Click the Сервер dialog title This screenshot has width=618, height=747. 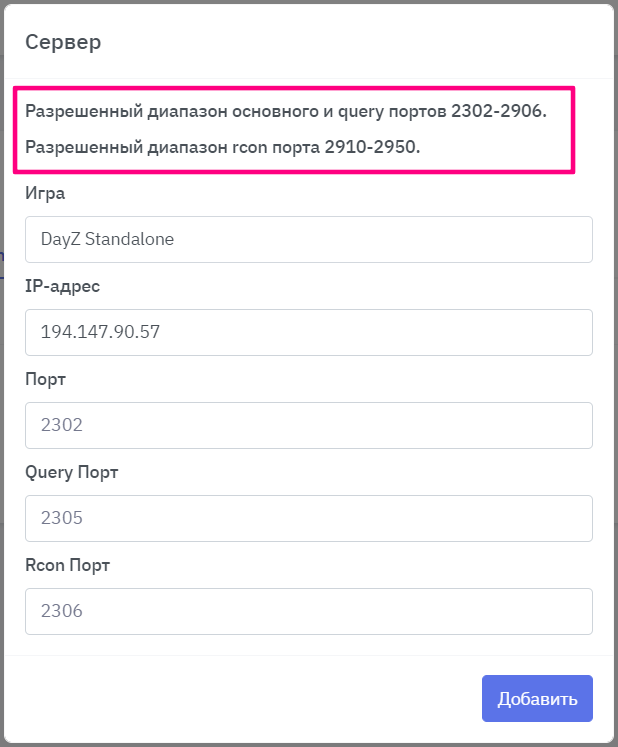[63, 42]
